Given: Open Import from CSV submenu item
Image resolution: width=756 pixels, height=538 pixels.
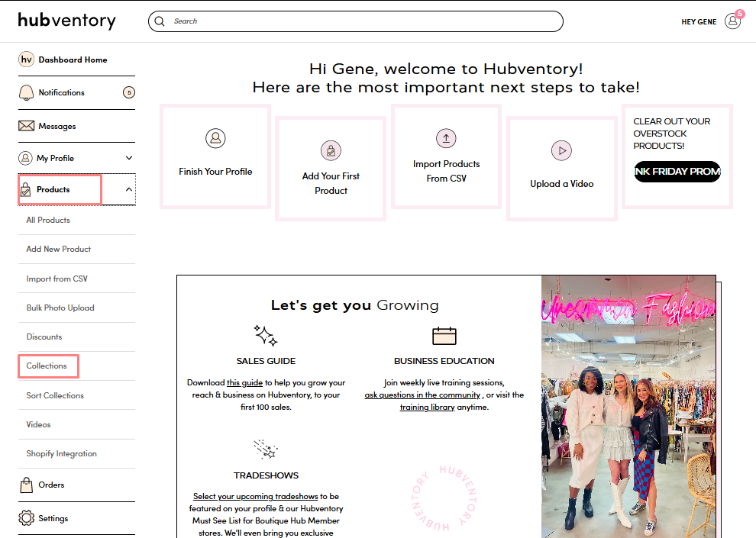Looking at the screenshot, I should coord(57,279).
